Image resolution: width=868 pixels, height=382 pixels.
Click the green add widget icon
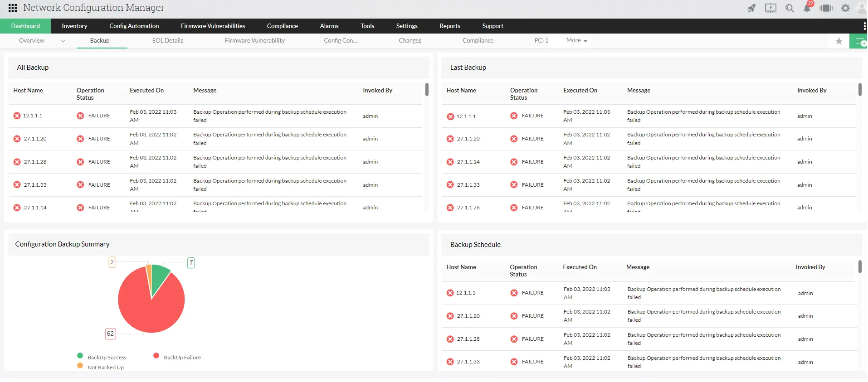(x=859, y=41)
